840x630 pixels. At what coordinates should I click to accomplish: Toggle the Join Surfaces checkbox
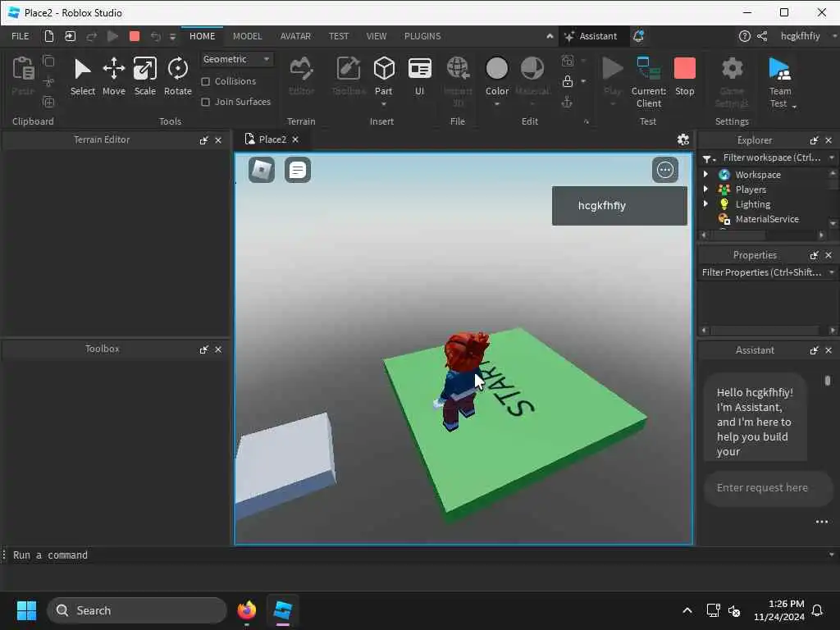(205, 102)
